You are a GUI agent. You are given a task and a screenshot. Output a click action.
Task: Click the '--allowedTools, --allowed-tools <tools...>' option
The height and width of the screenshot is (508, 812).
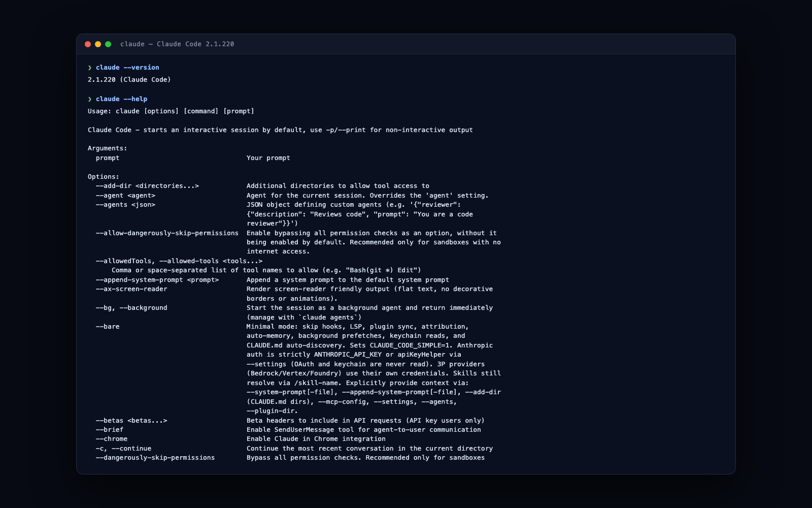[179, 261]
